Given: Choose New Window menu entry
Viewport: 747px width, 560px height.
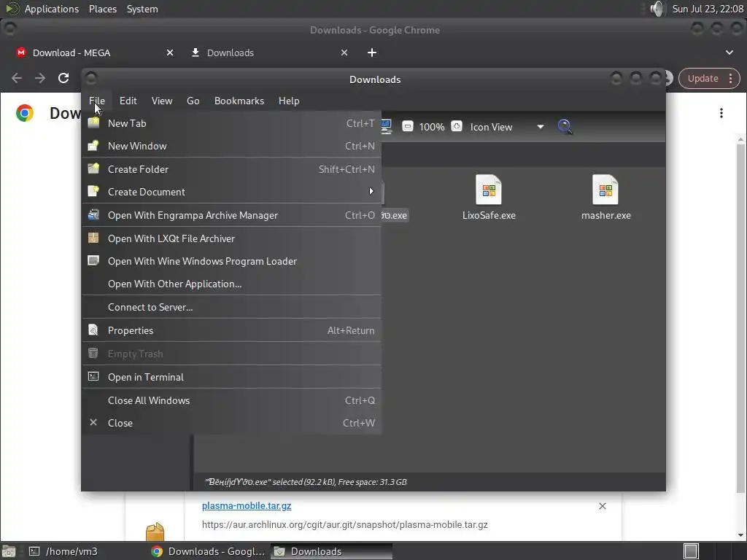Looking at the screenshot, I should pyautogui.click(x=231, y=146).
